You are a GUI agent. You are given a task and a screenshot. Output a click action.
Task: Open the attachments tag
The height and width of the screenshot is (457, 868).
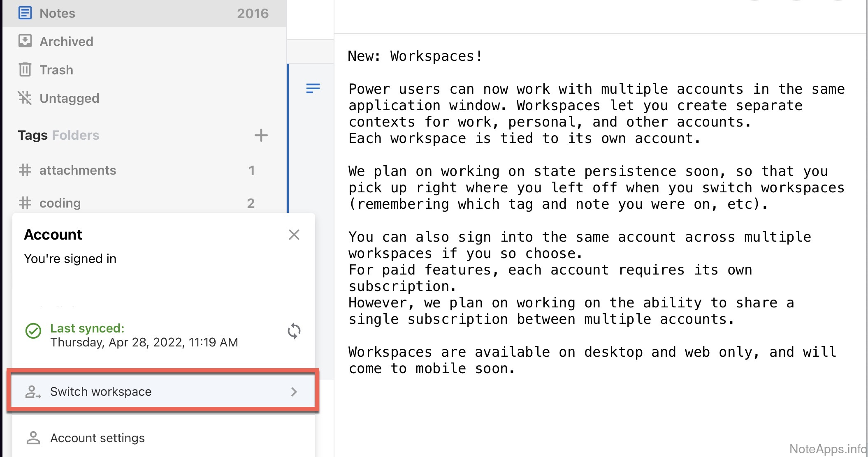[78, 170]
